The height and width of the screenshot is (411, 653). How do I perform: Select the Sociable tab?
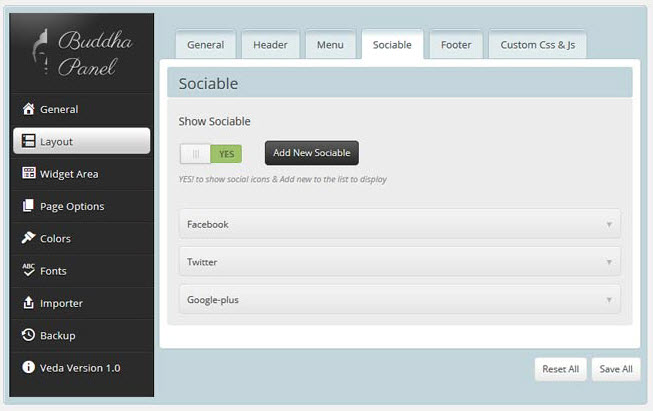tap(392, 45)
